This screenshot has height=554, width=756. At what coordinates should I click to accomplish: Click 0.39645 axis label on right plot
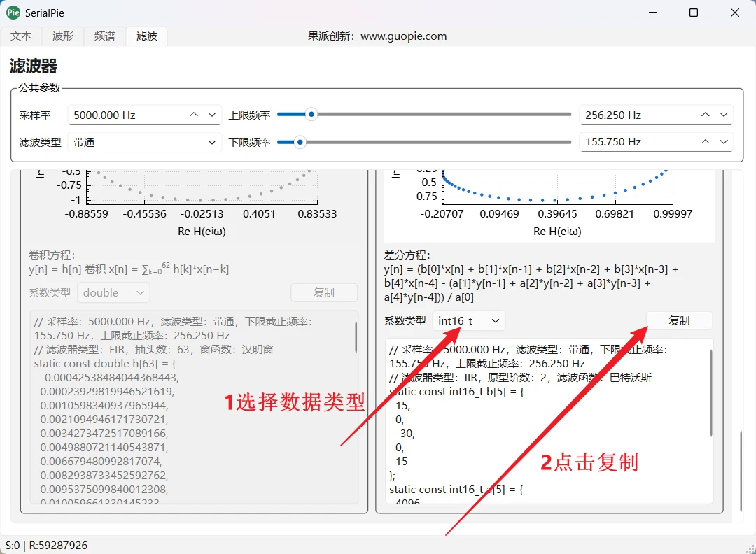(x=557, y=214)
